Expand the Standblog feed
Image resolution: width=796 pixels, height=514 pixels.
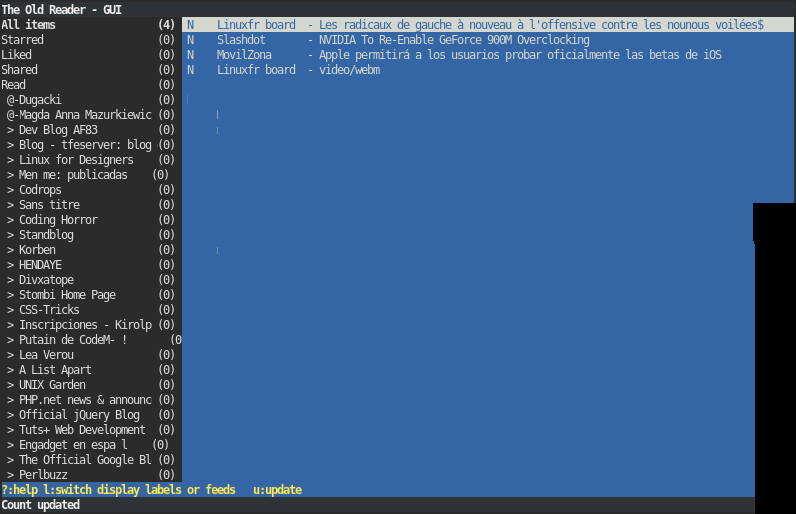[x=90, y=235]
